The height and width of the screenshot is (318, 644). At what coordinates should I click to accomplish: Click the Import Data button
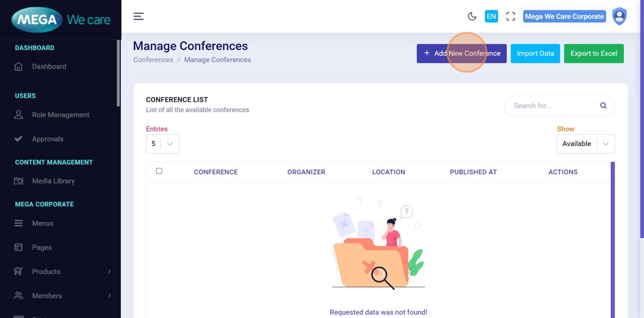535,53
